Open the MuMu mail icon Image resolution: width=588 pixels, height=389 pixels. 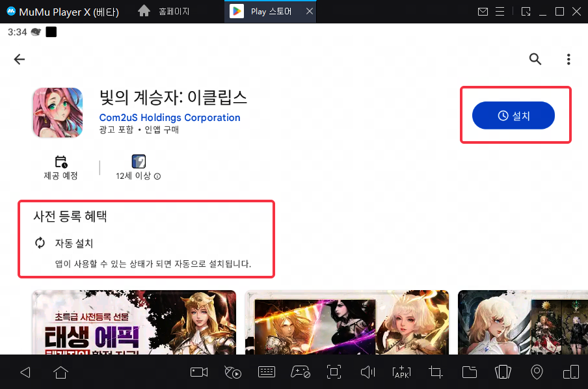pyautogui.click(x=483, y=12)
